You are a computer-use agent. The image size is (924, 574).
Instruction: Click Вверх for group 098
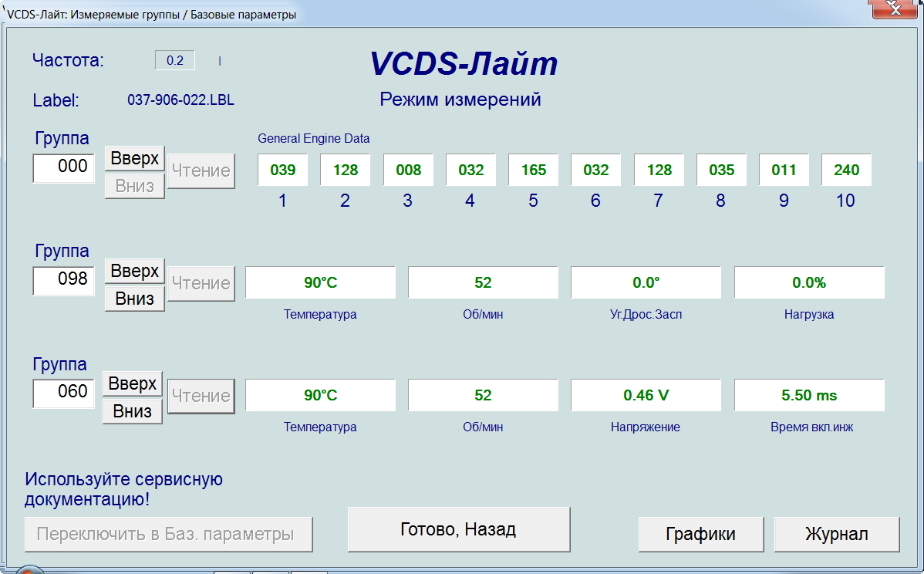[135, 271]
